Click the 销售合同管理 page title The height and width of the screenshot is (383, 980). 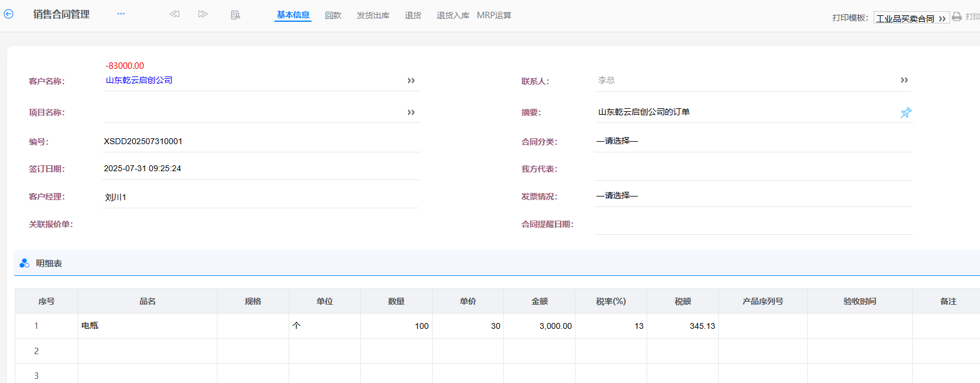coord(61,14)
